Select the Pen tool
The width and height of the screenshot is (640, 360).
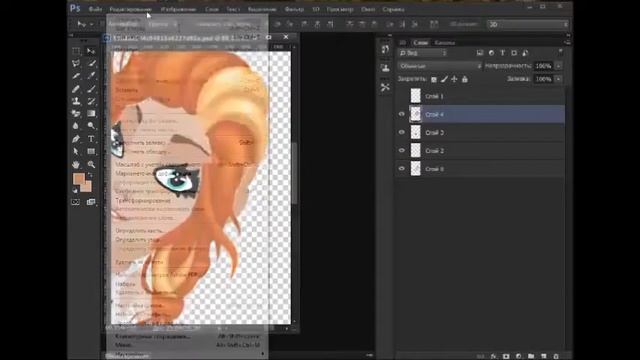click(x=76, y=139)
